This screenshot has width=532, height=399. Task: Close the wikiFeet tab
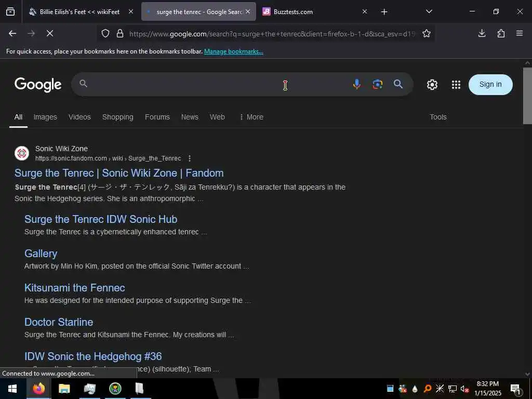point(131,11)
